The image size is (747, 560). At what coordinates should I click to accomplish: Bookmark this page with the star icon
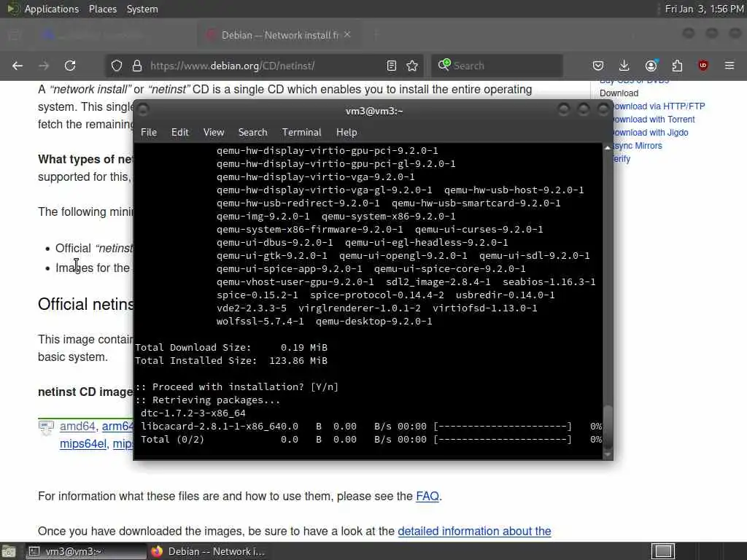point(413,66)
